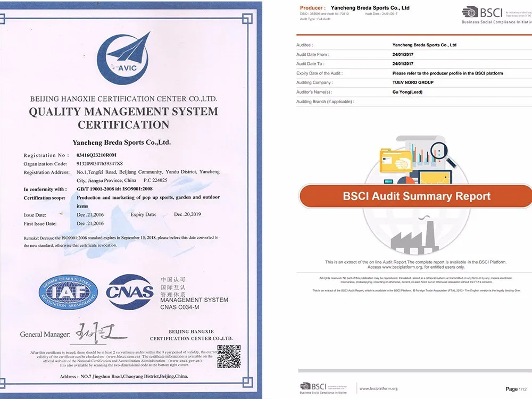Click 'GB/T 19001-2008 idt ISO9001:2008' standard text
Screen dimensions: 532x399
(114, 189)
